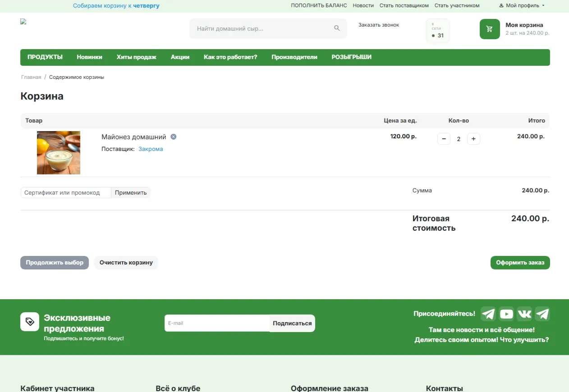569x392 pixels.
Task: Open the Новости top link
Action: [x=363, y=5]
